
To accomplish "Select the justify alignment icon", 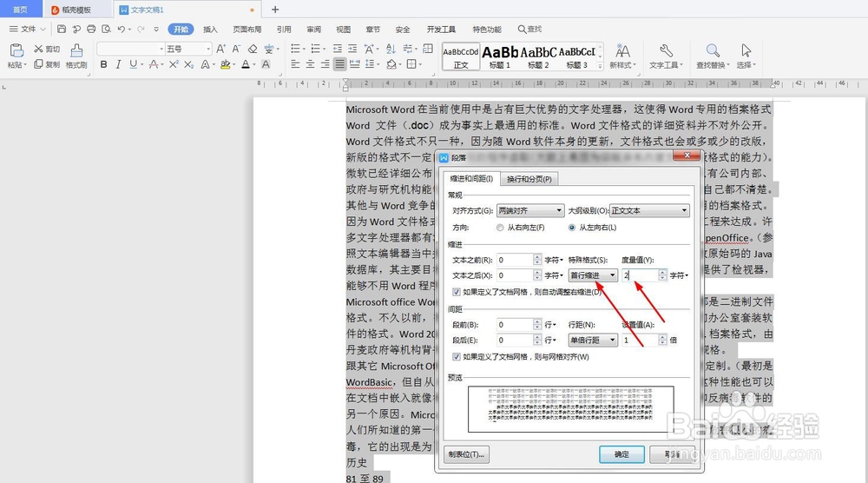I will coord(340,64).
